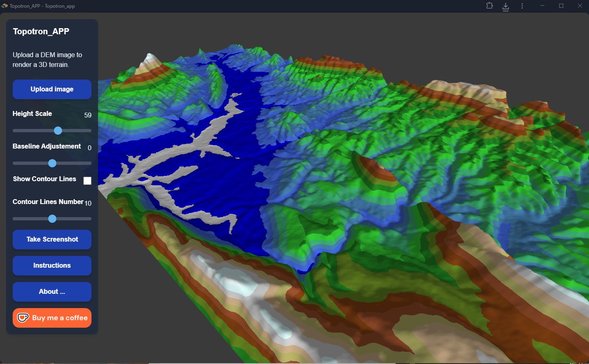Click the Height Scale slider handle
Viewport: 589px width, 364px height.
[x=58, y=131]
